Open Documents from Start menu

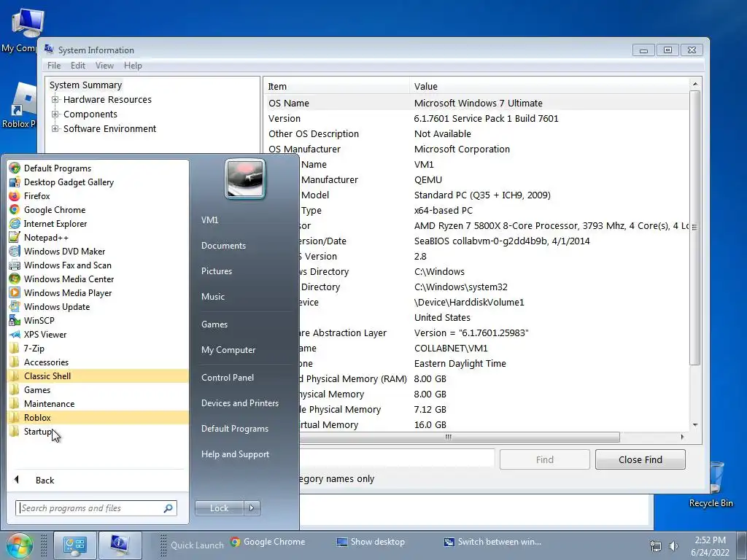(x=223, y=245)
